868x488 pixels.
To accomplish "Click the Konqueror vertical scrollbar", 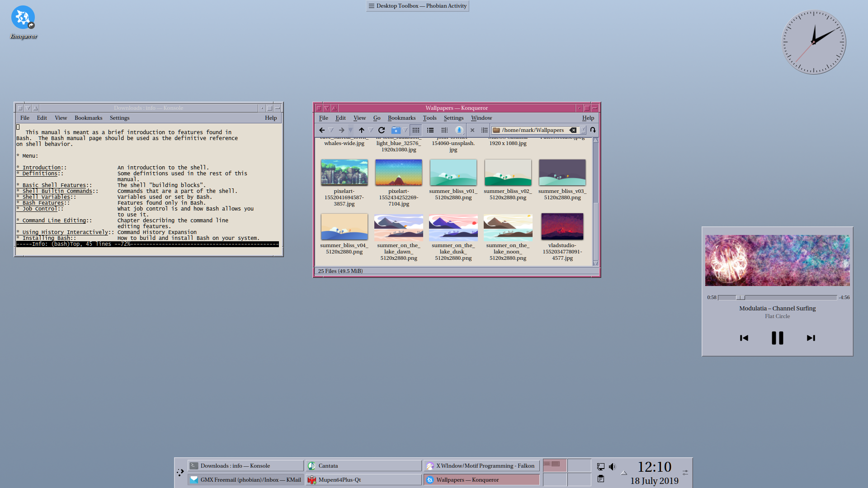I will pyautogui.click(x=596, y=202).
